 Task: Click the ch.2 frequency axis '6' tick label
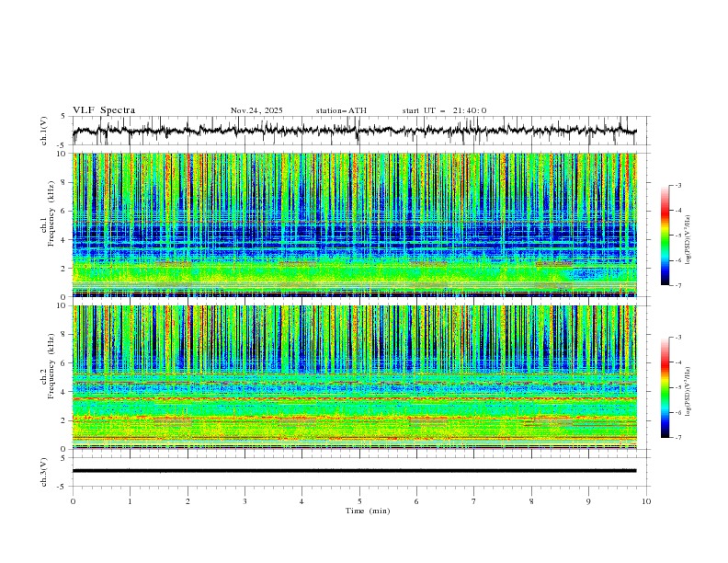coord(65,362)
